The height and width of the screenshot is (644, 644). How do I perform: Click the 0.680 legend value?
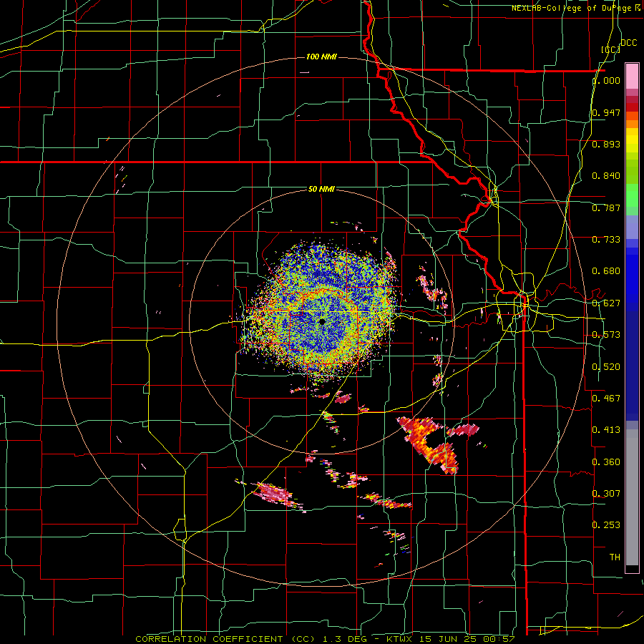point(606,271)
